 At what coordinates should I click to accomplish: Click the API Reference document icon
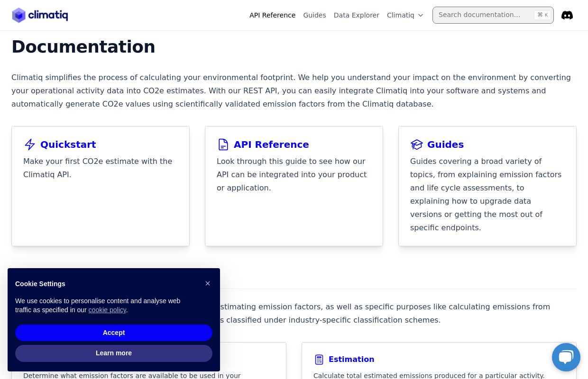coord(223,144)
